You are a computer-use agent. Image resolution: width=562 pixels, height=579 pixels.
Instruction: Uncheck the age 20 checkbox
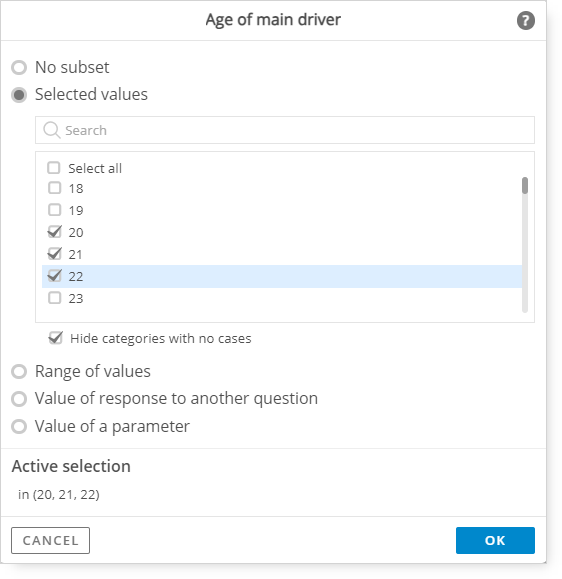pos(55,232)
